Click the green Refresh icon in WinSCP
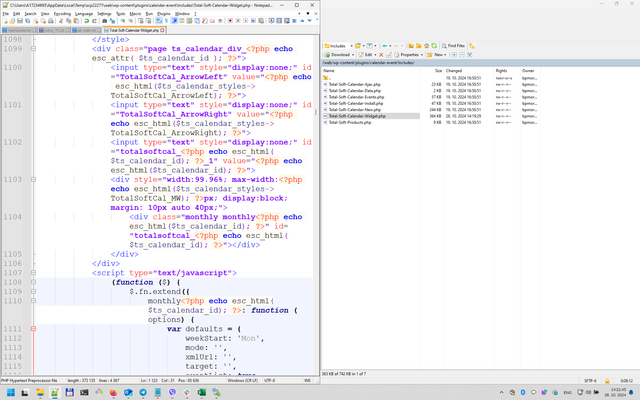 (x=434, y=46)
